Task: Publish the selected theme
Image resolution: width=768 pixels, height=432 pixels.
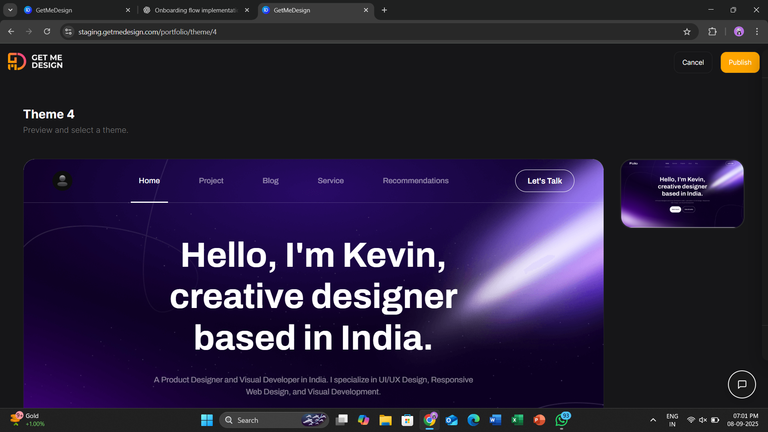Action: click(740, 62)
